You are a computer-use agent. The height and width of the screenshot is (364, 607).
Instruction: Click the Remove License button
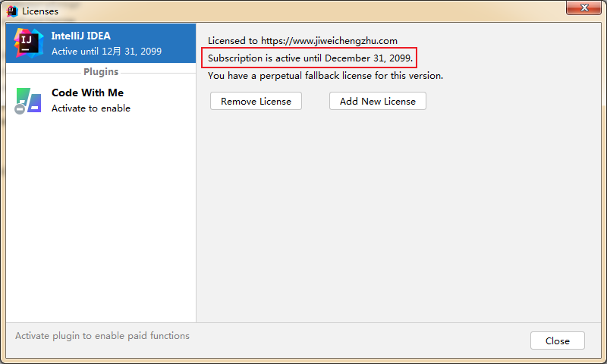click(256, 101)
